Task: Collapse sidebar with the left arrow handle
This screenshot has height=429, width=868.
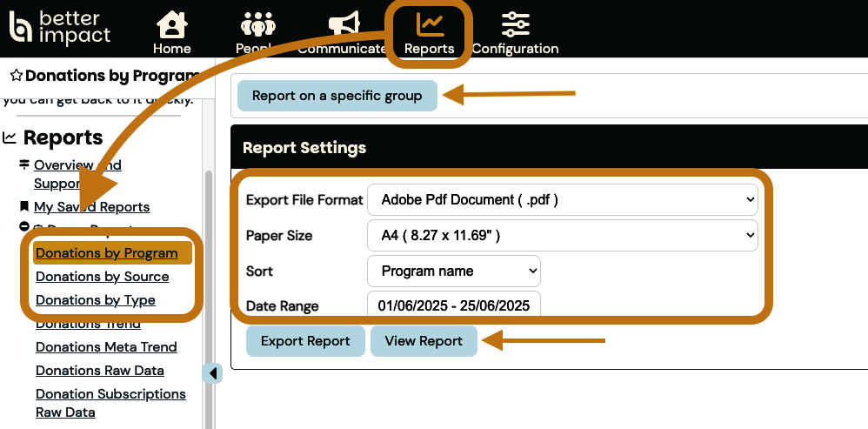Action: (x=213, y=373)
